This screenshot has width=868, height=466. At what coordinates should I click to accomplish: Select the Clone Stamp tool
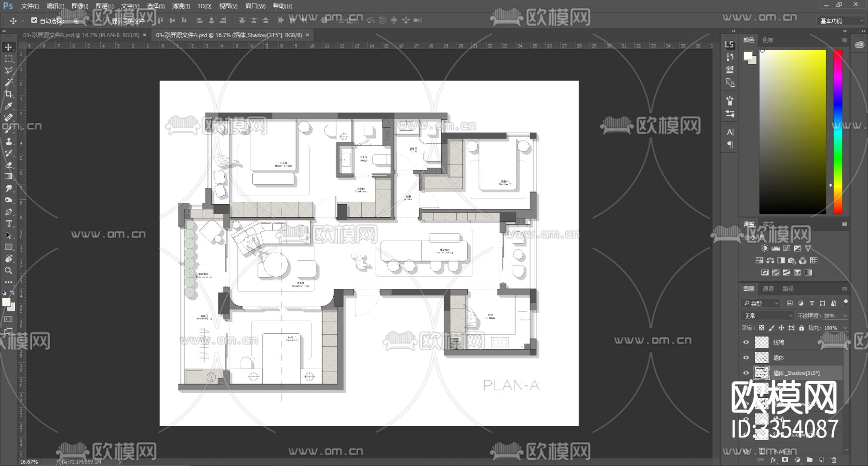9,141
